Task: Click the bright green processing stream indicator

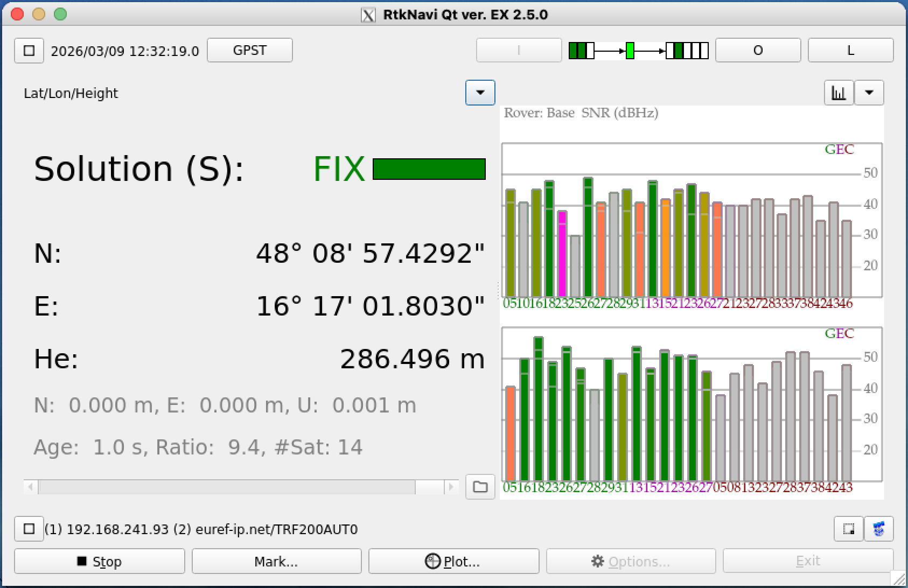Action: [x=630, y=51]
